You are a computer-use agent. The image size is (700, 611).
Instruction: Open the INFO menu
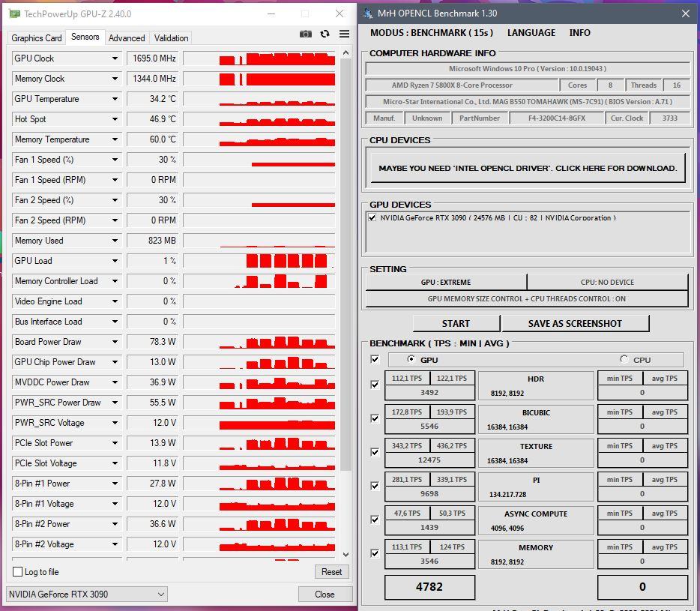pos(579,32)
